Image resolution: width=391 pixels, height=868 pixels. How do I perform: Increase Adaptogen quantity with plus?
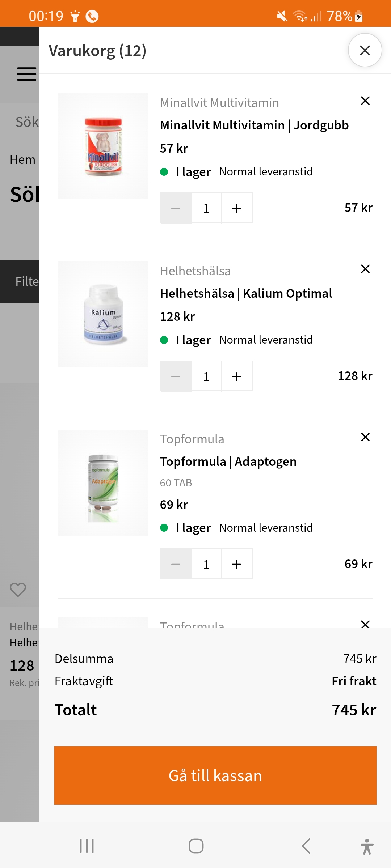pos(236,564)
